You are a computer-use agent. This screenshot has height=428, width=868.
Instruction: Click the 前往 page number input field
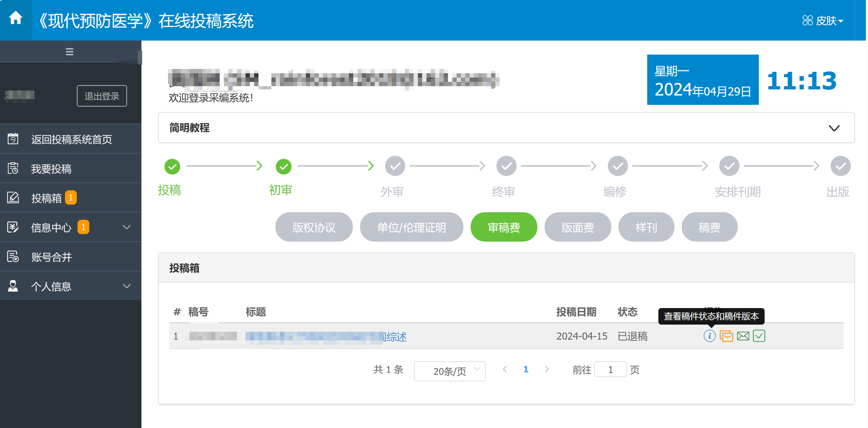coord(610,369)
